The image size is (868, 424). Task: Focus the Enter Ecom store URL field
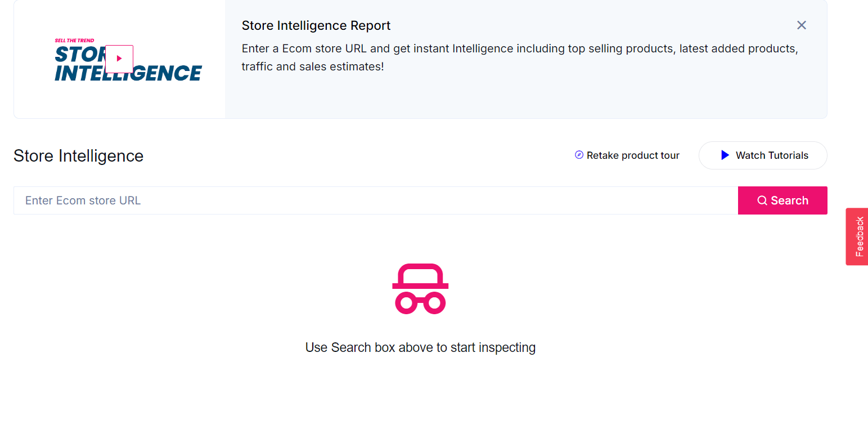(x=376, y=200)
